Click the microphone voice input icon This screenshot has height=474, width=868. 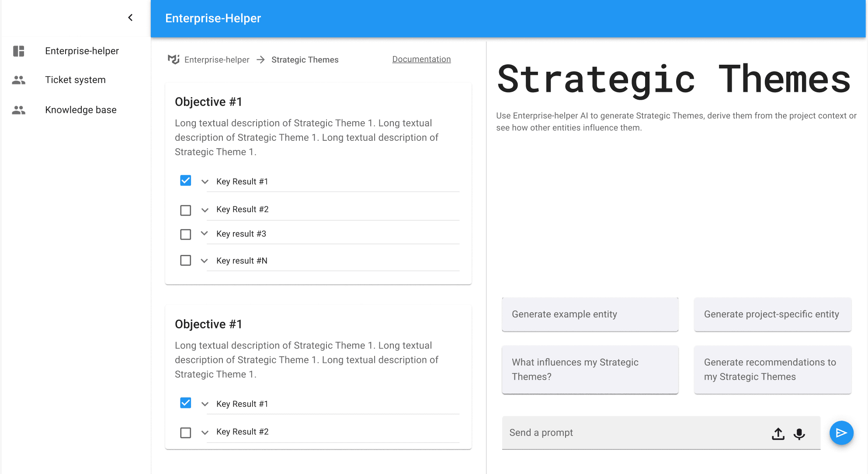pos(799,433)
